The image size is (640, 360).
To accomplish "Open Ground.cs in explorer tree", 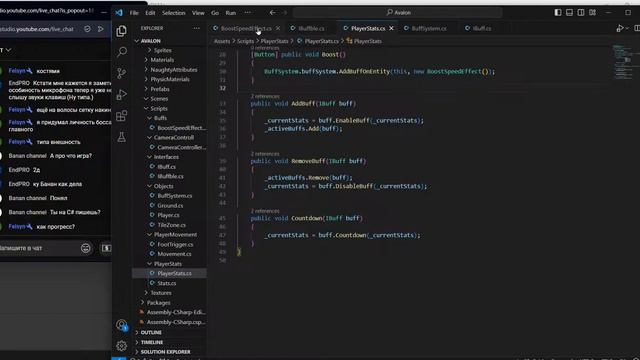I will point(170,206).
